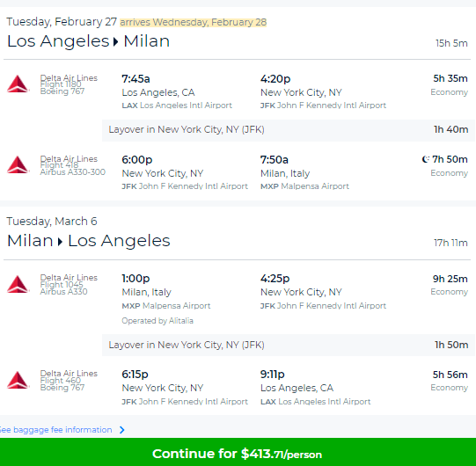Click the 9:11p Los Angeles arrival time
This screenshot has height=466, width=476.
click(x=272, y=375)
